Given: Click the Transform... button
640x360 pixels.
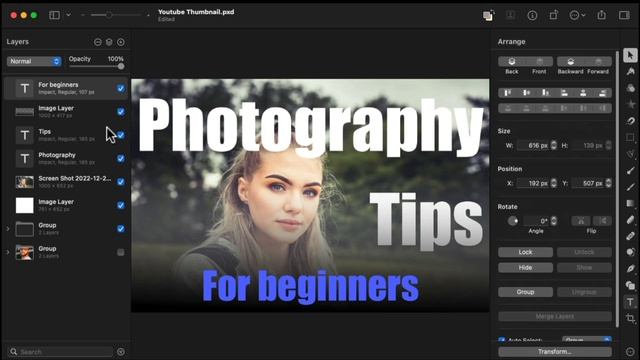Looking at the screenshot, I should (555, 352).
